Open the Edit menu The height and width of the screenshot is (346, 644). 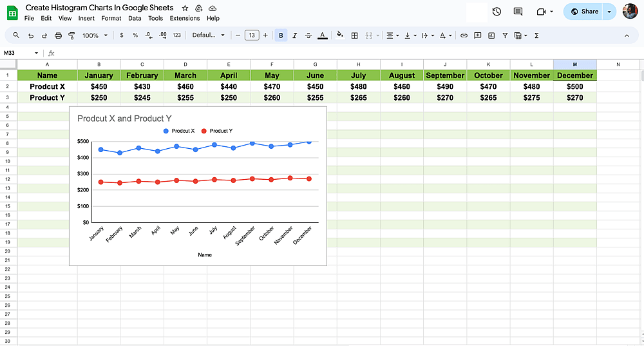[x=46, y=19]
